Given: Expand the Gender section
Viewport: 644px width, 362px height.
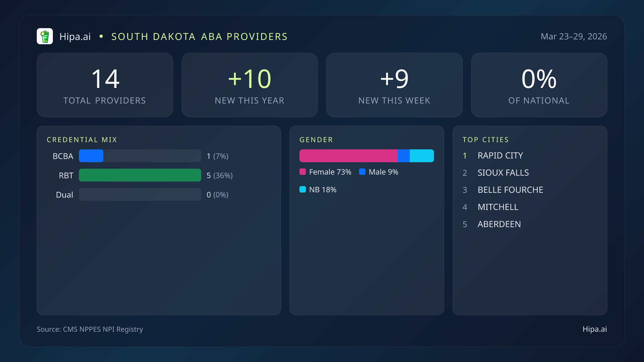Looking at the screenshot, I should click(x=316, y=139).
